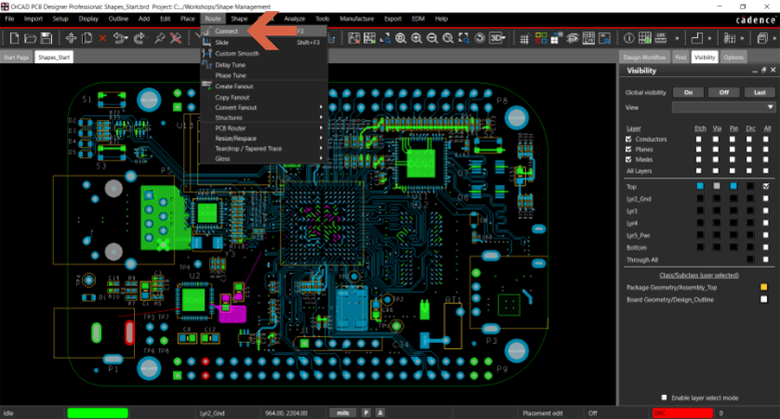
Task: Check Enable layer select mode
Action: (x=664, y=398)
